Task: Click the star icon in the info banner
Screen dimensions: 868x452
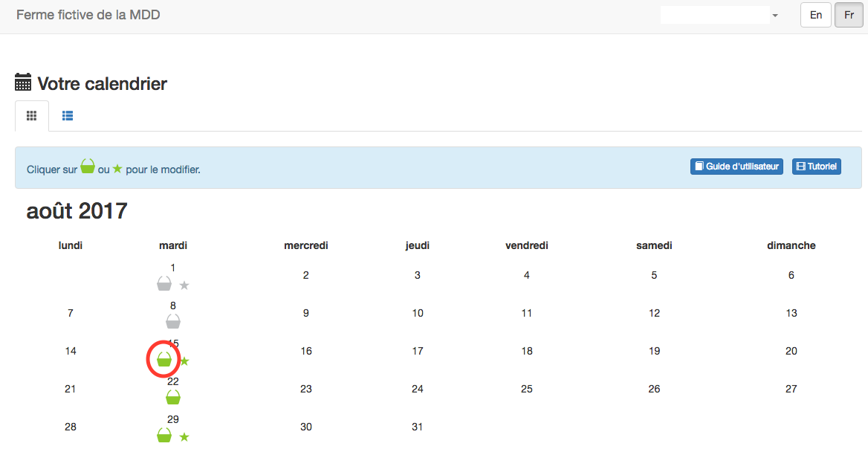Action: point(117,169)
